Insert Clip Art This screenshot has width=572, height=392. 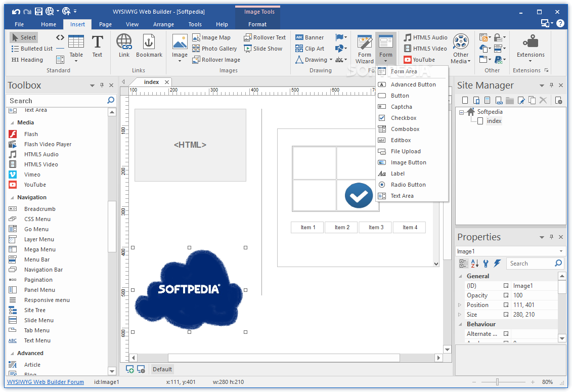(x=310, y=49)
